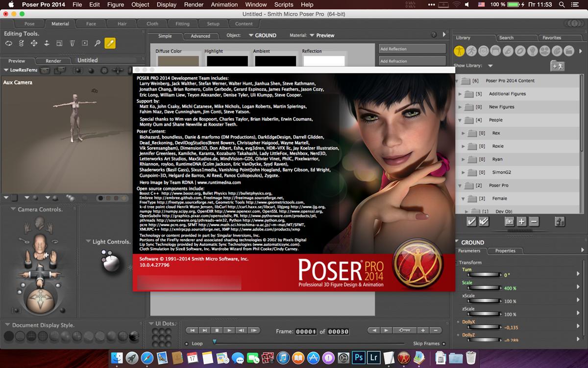Open the Hair category in Library
Viewport: 588px width, 368px height.
point(496,51)
